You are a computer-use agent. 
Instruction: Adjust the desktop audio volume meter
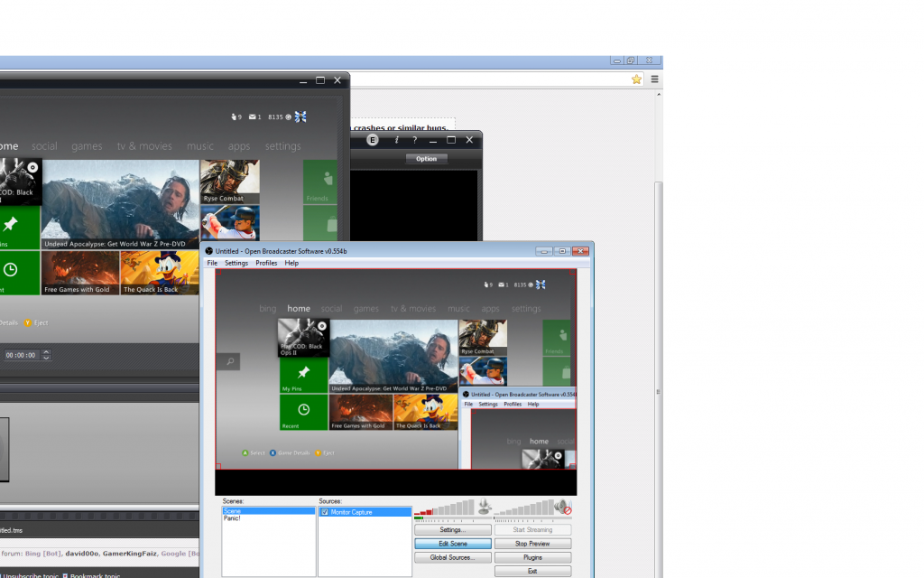pyautogui.click(x=523, y=508)
